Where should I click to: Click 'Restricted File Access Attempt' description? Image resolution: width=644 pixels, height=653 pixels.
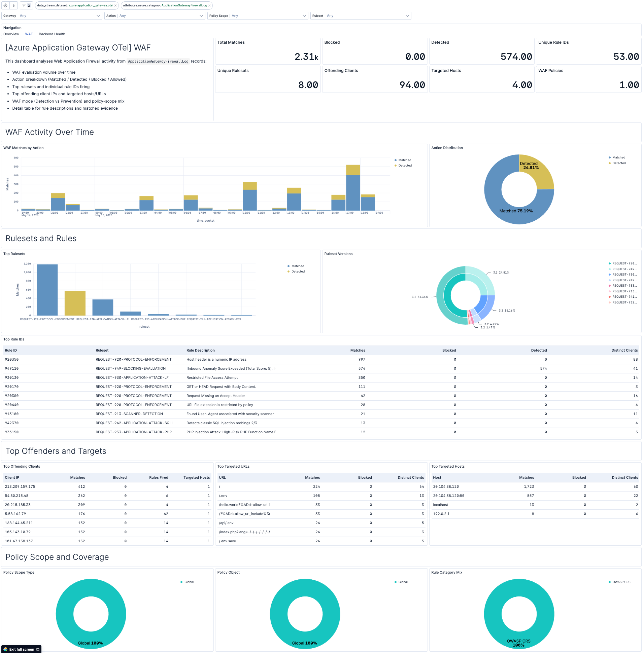[212, 378]
